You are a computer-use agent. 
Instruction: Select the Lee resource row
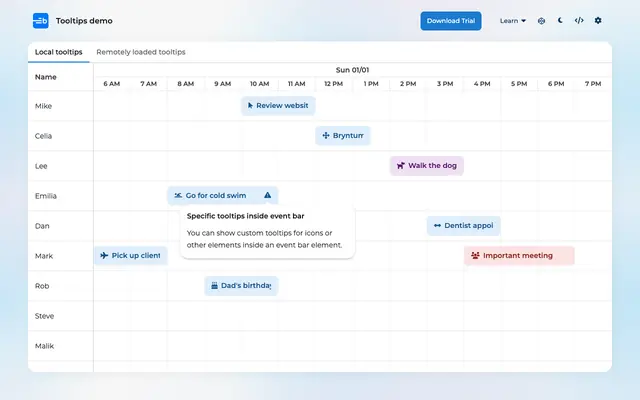click(x=320, y=166)
